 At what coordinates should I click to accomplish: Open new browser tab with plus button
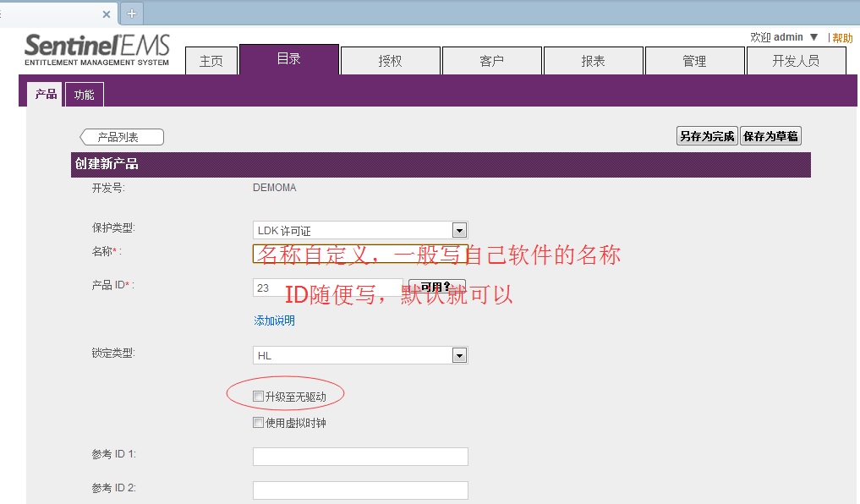pos(132,14)
